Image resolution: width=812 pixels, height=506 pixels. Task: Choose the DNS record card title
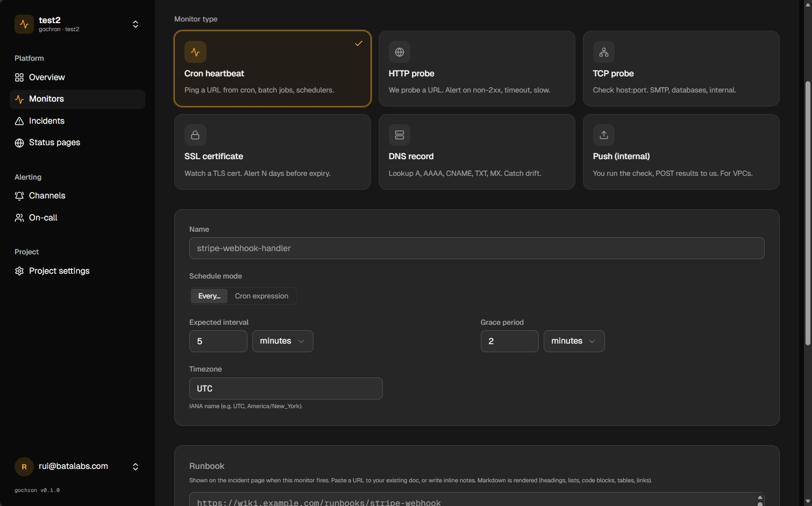[411, 156]
